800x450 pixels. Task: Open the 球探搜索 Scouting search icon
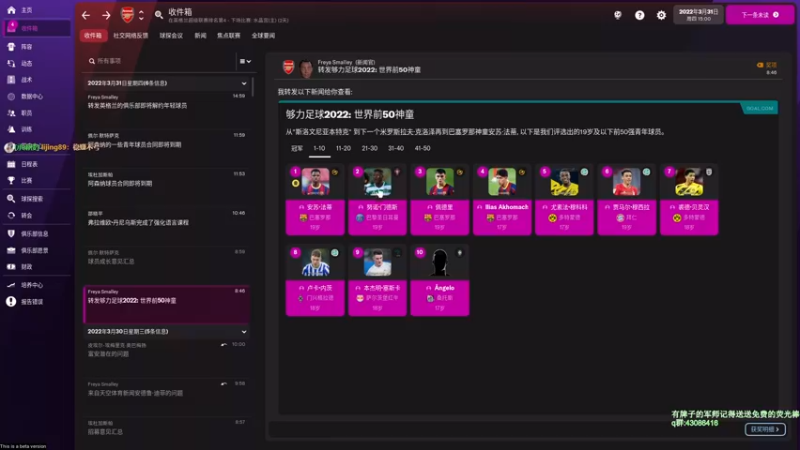point(11,198)
